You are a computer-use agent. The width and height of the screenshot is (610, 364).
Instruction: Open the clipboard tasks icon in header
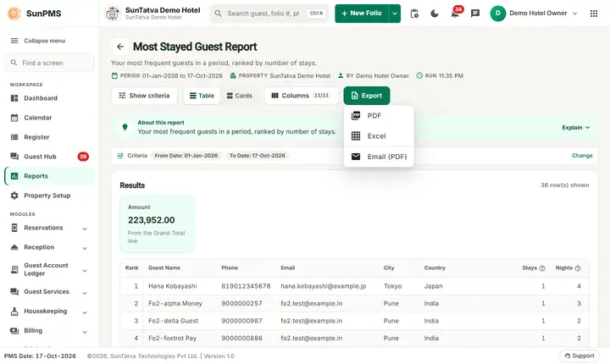point(414,14)
